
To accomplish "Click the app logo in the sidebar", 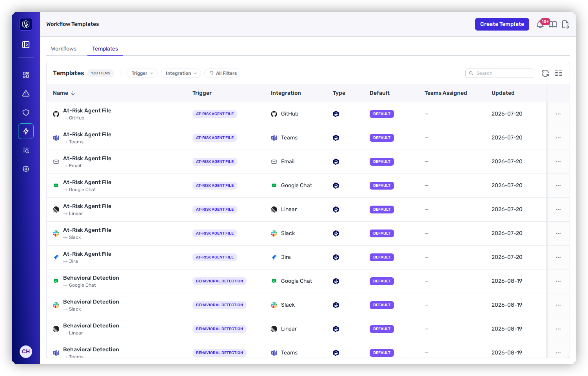I will 26,24.
